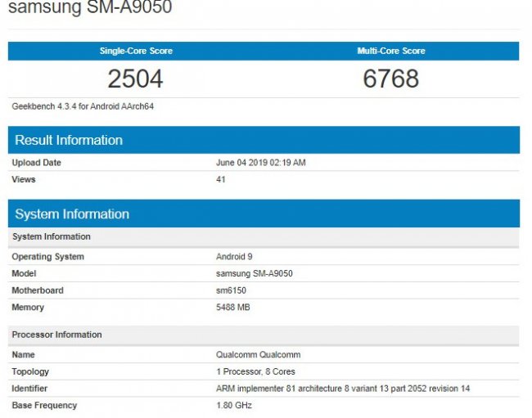Click the Processor Information sub-header row
The image size is (532, 418).
(x=56, y=335)
